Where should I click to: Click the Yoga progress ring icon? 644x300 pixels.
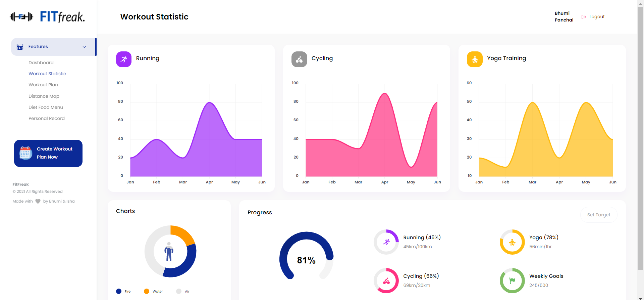pyautogui.click(x=512, y=242)
